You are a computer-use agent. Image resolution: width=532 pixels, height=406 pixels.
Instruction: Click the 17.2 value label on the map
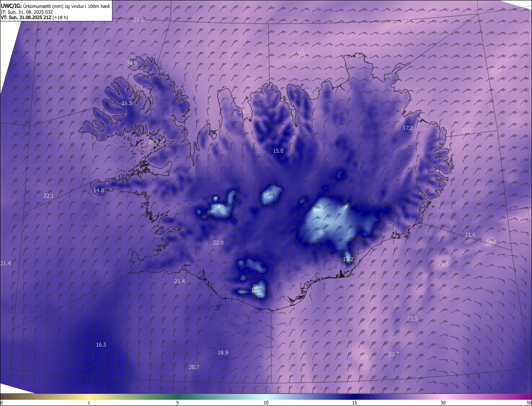408,128
